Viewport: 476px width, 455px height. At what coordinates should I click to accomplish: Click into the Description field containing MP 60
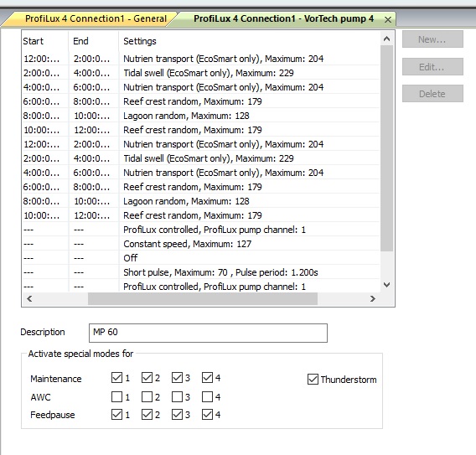(208, 333)
